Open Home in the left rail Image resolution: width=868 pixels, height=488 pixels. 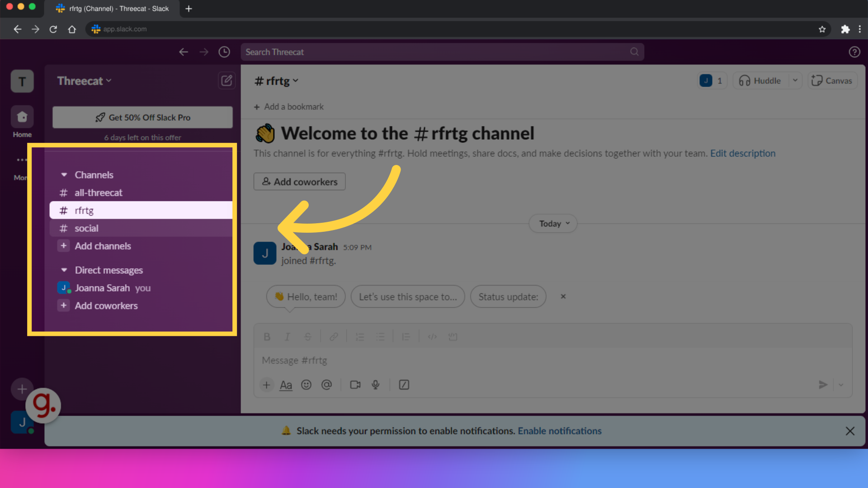coord(22,122)
